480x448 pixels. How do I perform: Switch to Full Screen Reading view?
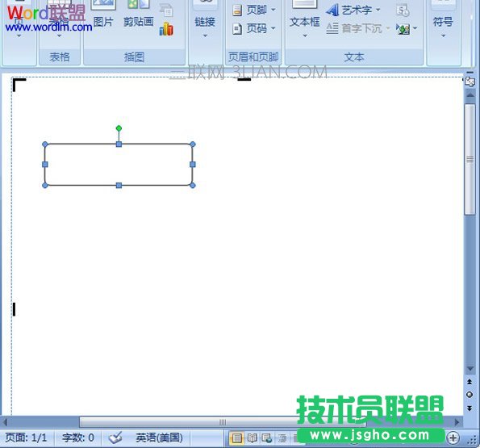coord(253,438)
